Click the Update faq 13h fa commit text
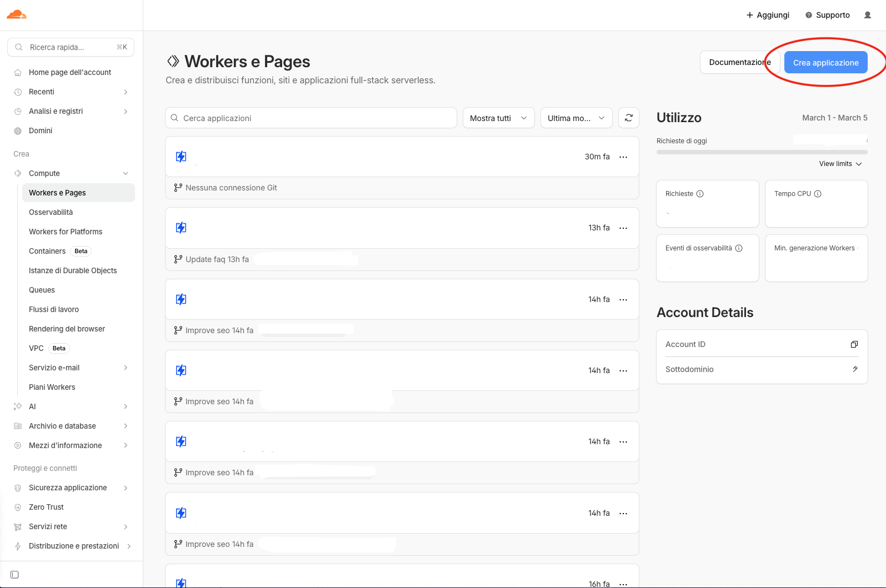The image size is (886, 588). point(217,259)
